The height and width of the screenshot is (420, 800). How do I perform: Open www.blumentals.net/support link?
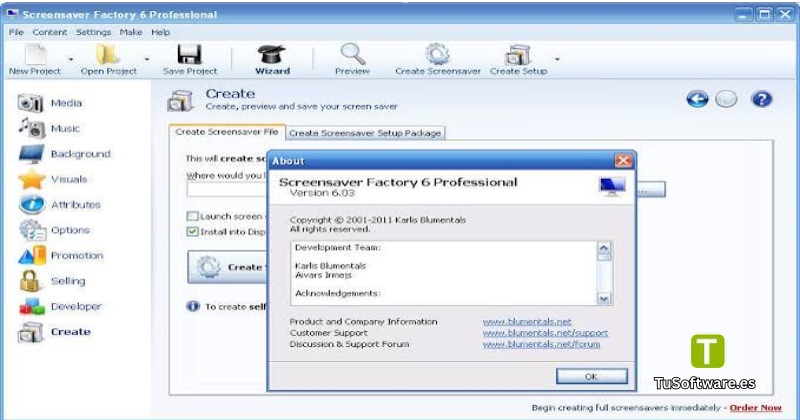pyautogui.click(x=545, y=333)
